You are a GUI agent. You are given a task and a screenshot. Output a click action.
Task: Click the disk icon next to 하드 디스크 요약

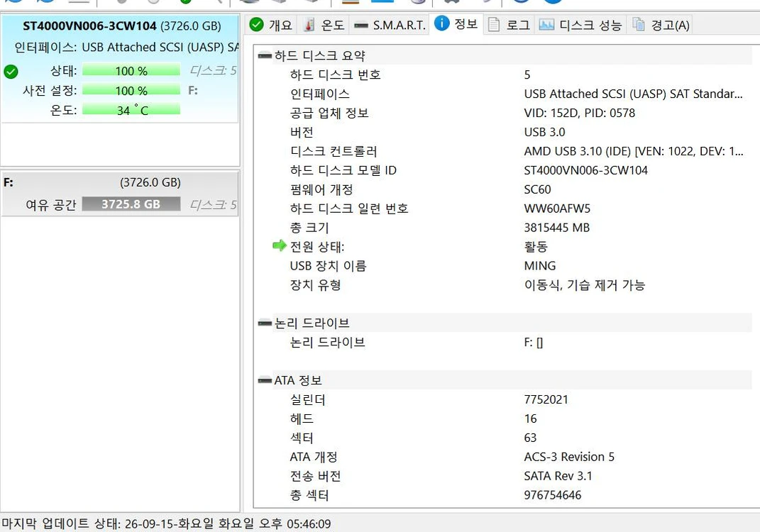(265, 56)
